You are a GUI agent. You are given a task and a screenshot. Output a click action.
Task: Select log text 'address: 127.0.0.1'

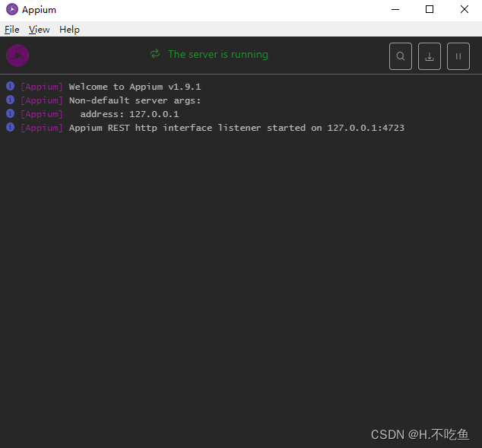[x=129, y=114]
